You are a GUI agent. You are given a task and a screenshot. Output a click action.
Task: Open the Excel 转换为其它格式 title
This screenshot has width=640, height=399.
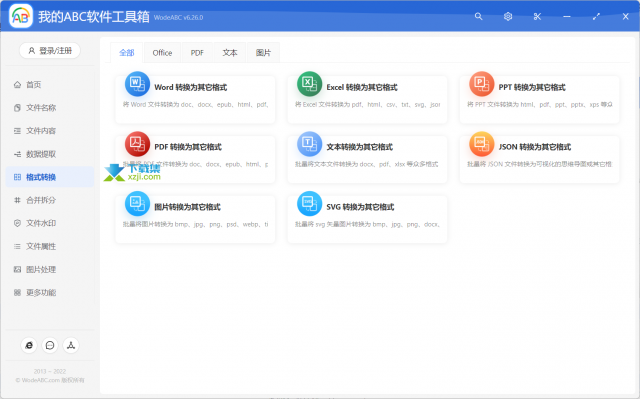click(362, 87)
